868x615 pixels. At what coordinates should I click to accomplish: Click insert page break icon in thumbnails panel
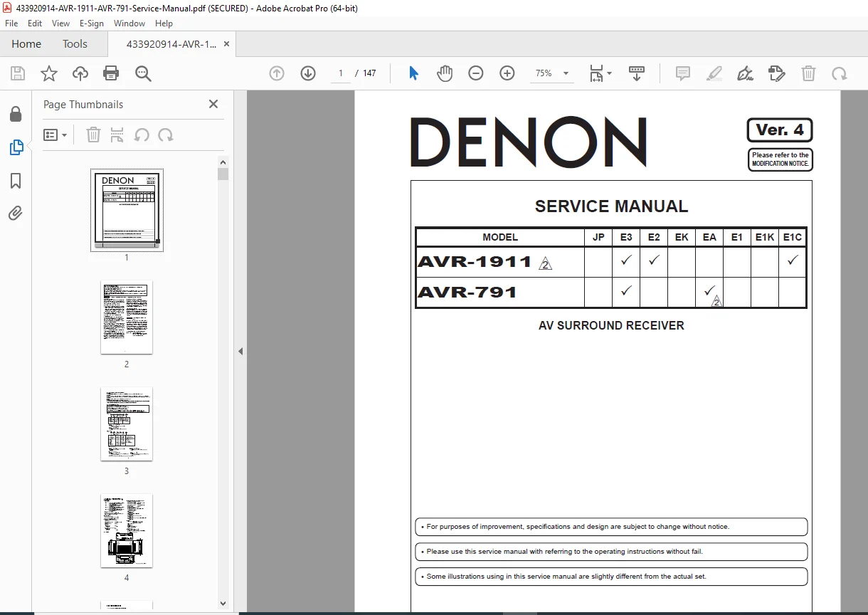pyautogui.click(x=117, y=135)
